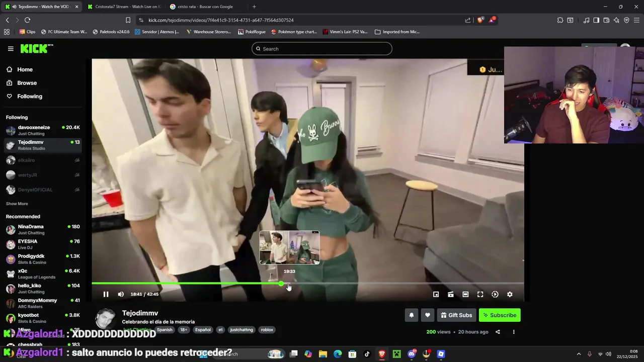The height and width of the screenshot is (362, 644).
Task: Open Brave Rewards triangle icon
Action: pyautogui.click(x=492, y=20)
